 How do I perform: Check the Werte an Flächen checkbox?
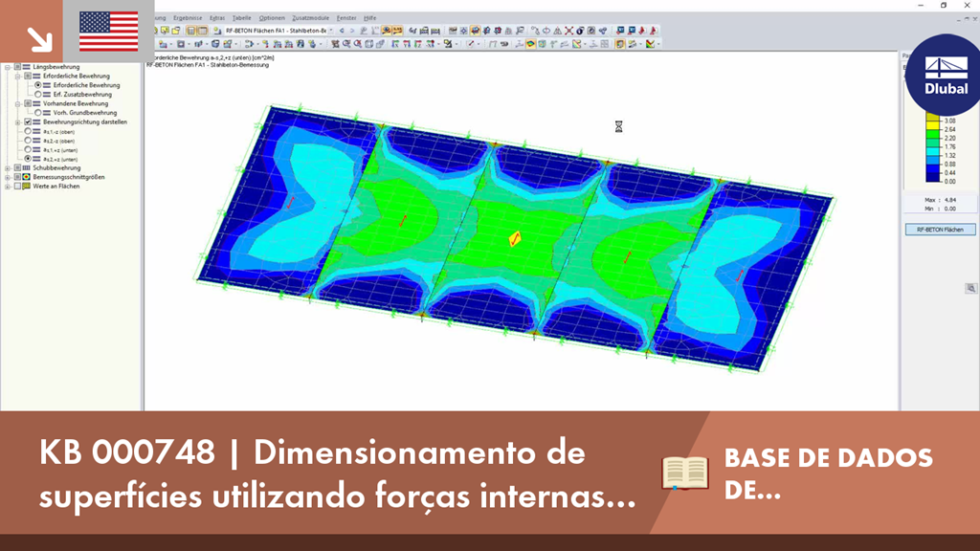click(x=17, y=187)
